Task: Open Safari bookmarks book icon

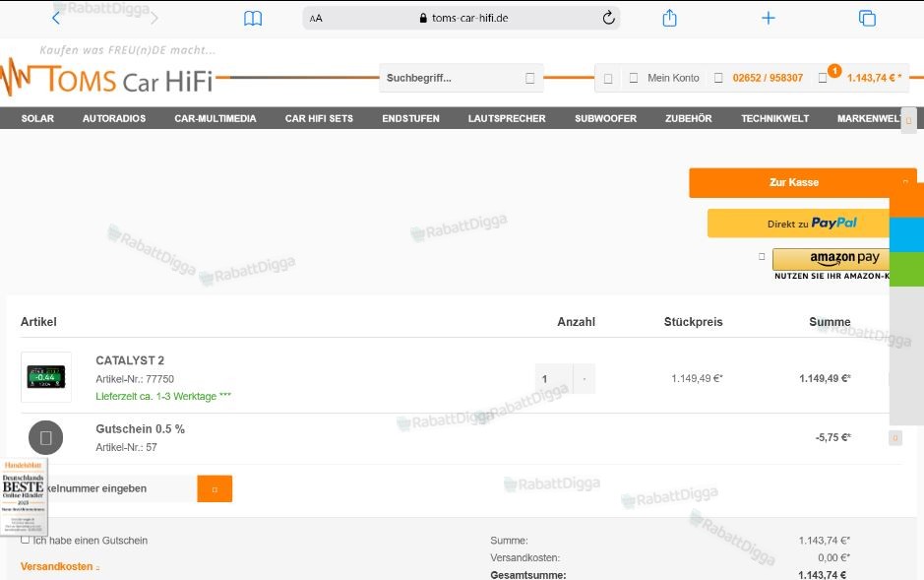Action: click(x=253, y=19)
